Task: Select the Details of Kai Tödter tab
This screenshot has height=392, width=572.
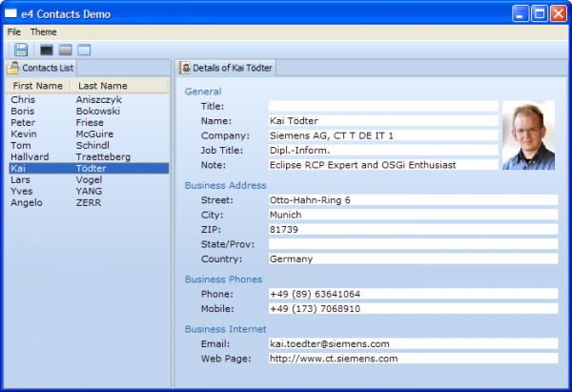Action: pos(227,68)
